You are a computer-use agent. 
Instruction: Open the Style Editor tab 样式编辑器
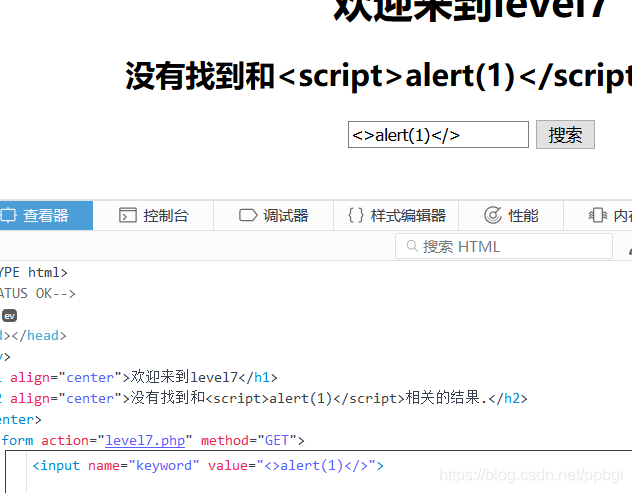click(x=396, y=215)
